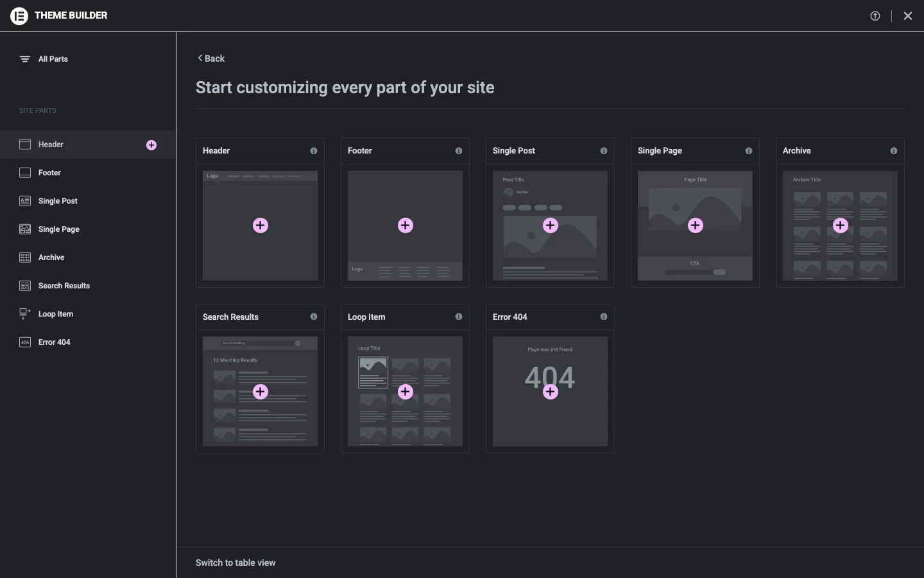Close the Theme Builder window

pyautogui.click(x=908, y=16)
